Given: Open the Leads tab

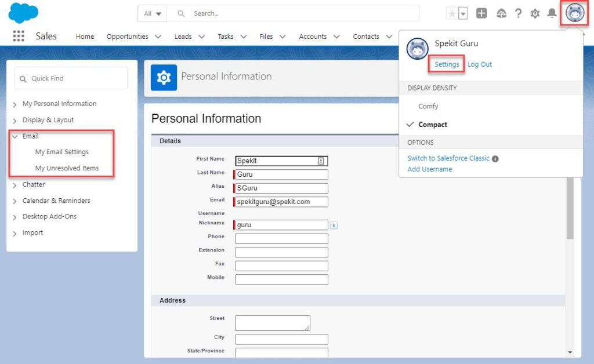Looking at the screenshot, I should [x=183, y=37].
